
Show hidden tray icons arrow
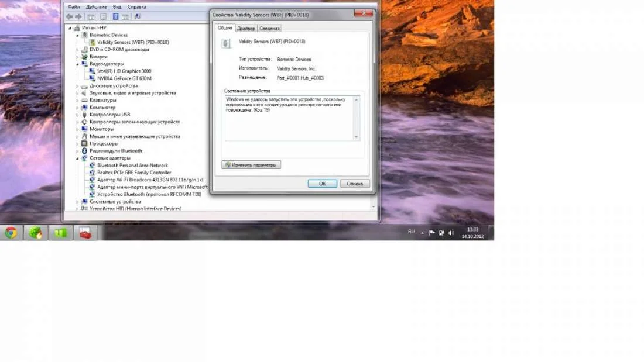click(422, 233)
